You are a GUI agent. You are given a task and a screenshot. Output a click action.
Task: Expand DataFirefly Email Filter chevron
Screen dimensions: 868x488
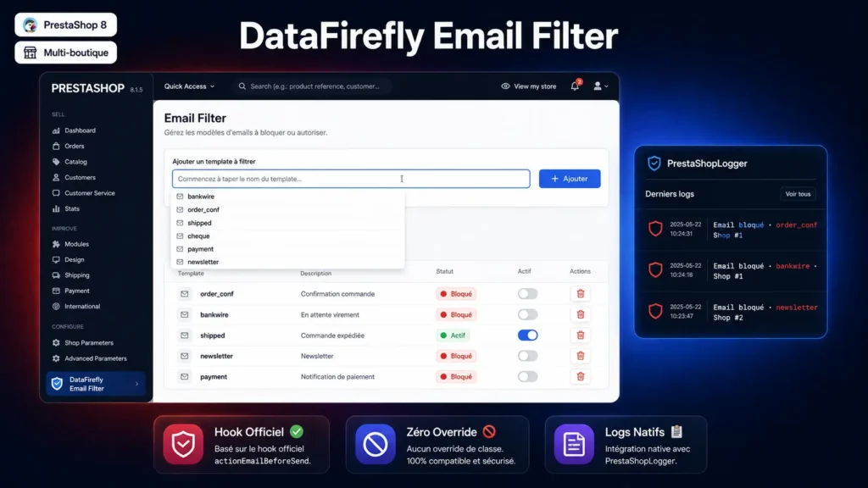136,384
